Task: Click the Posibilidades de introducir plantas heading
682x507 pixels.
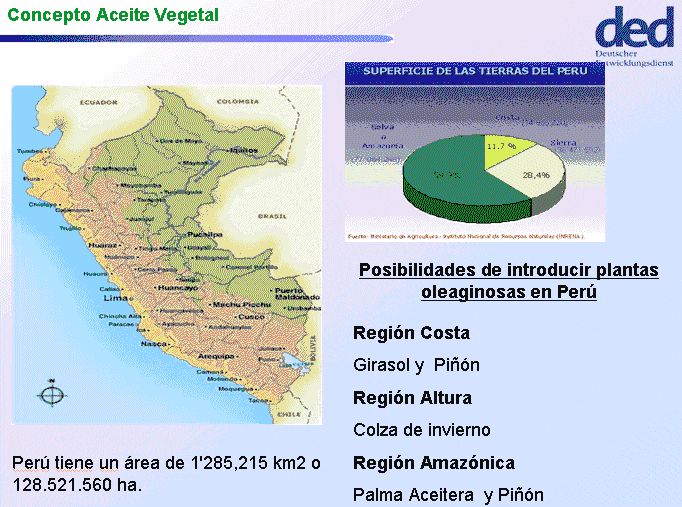Action: (x=508, y=280)
